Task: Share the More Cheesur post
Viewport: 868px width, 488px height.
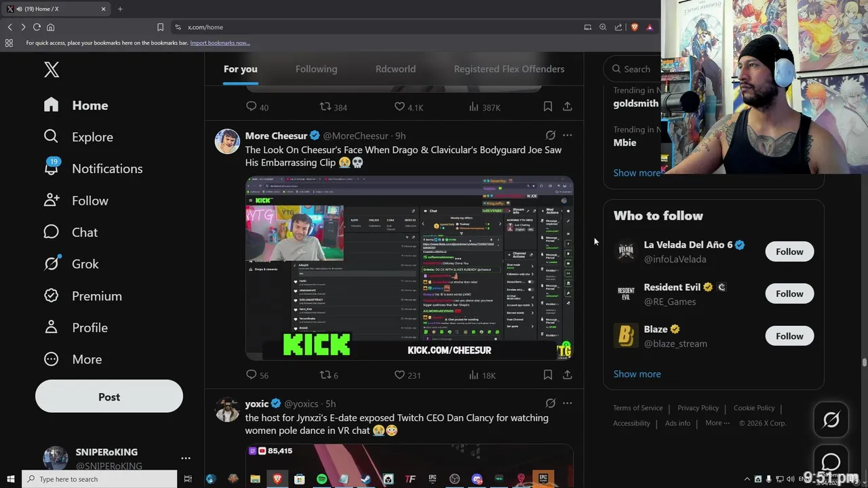Action: pos(568,374)
